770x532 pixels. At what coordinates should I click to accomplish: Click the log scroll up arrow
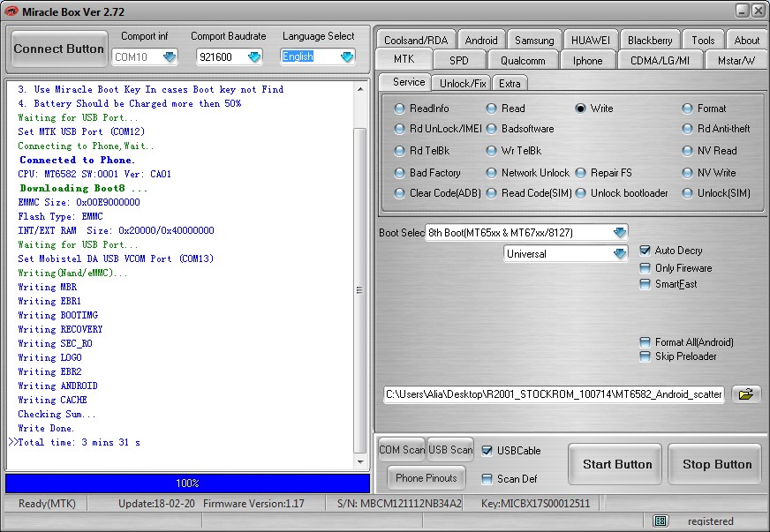point(360,89)
